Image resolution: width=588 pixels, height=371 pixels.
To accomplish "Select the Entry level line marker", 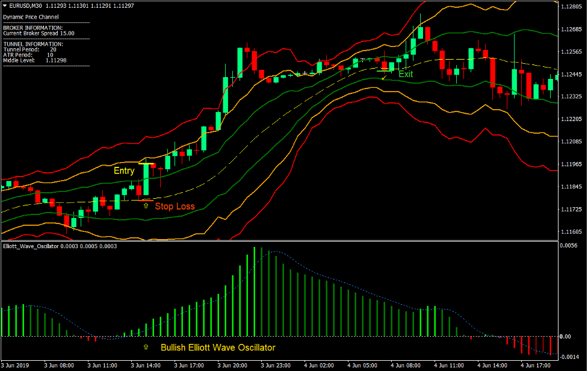I will click(x=146, y=163).
